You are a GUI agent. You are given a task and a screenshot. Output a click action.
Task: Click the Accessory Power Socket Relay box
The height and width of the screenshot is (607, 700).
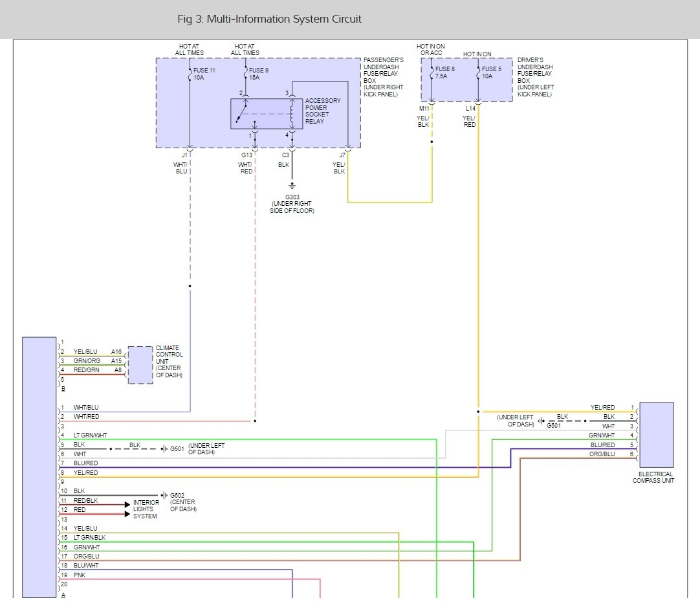[261, 114]
